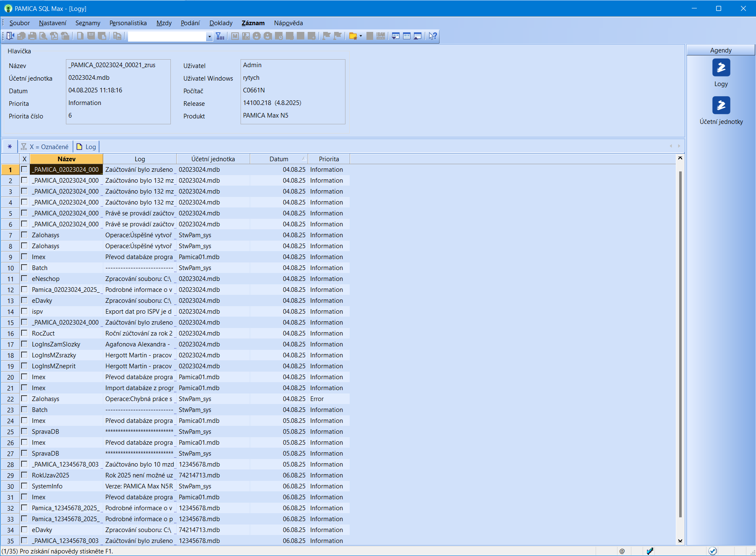Click the X = Označené filter tab
Image resolution: width=756 pixels, height=556 pixels.
(45, 147)
